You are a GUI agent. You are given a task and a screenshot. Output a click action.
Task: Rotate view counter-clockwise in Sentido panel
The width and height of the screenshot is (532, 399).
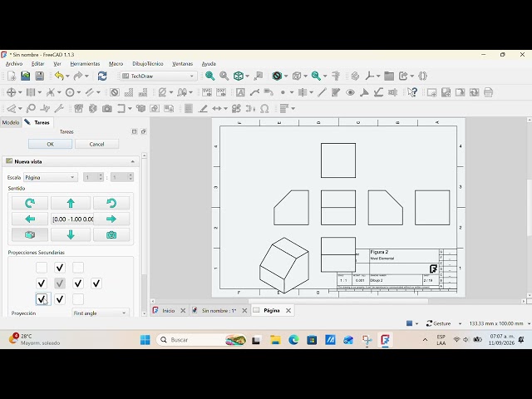[x=111, y=203]
